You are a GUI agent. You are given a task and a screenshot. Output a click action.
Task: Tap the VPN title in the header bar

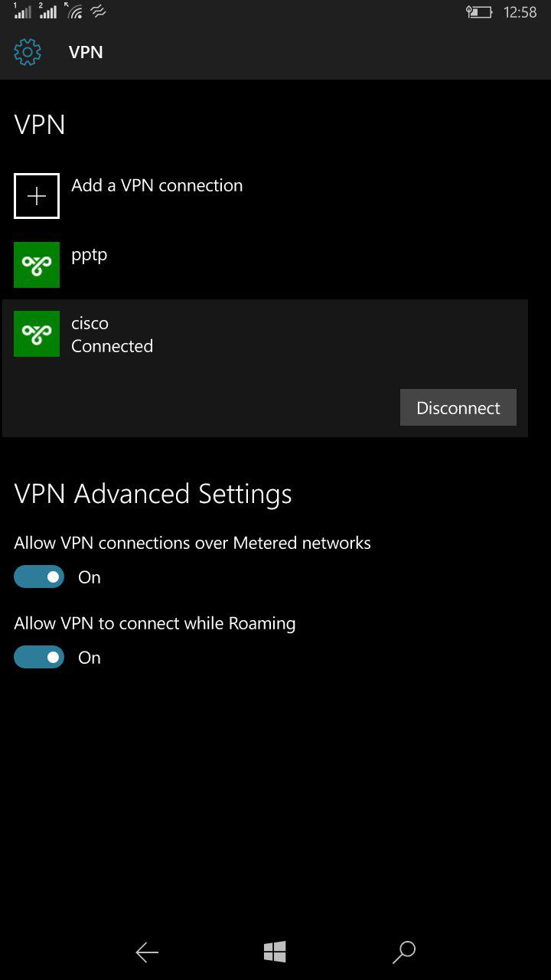[x=86, y=52]
